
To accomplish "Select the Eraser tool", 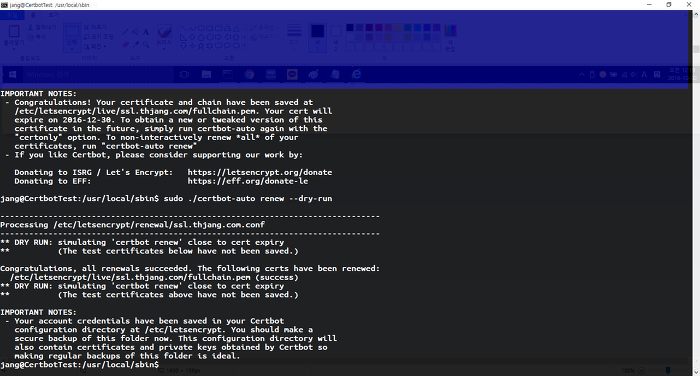I will [125, 44].
